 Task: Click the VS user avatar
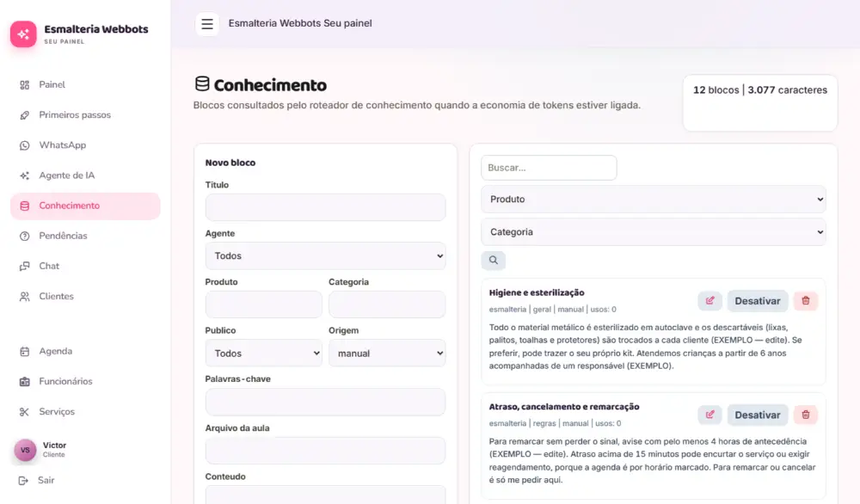click(25, 450)
